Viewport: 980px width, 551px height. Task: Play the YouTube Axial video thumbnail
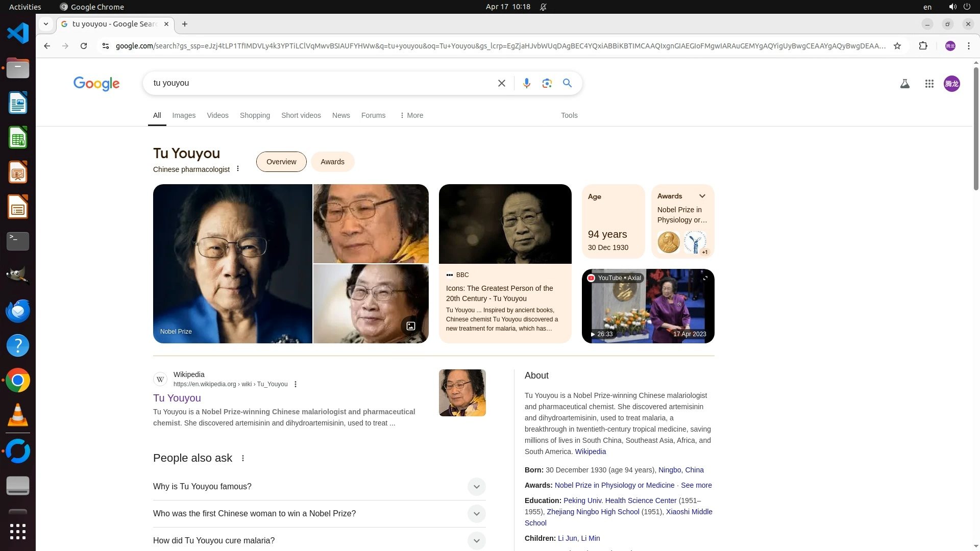[648, 306]
